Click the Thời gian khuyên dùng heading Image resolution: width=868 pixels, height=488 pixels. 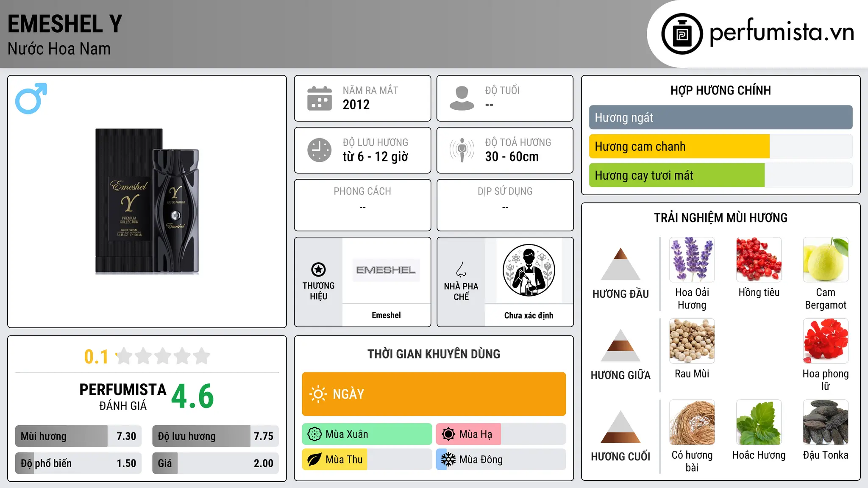[434, 354]
